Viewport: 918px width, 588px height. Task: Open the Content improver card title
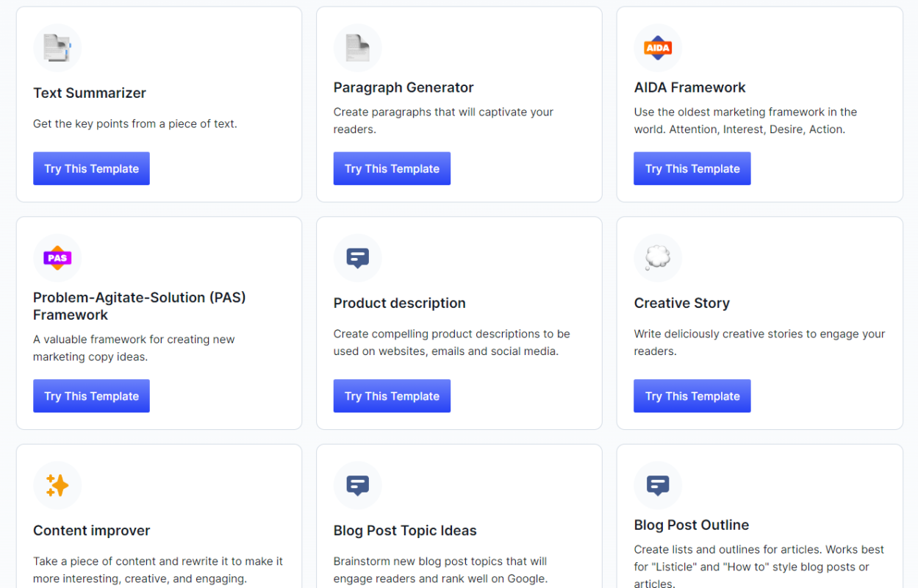pos(92,531)
